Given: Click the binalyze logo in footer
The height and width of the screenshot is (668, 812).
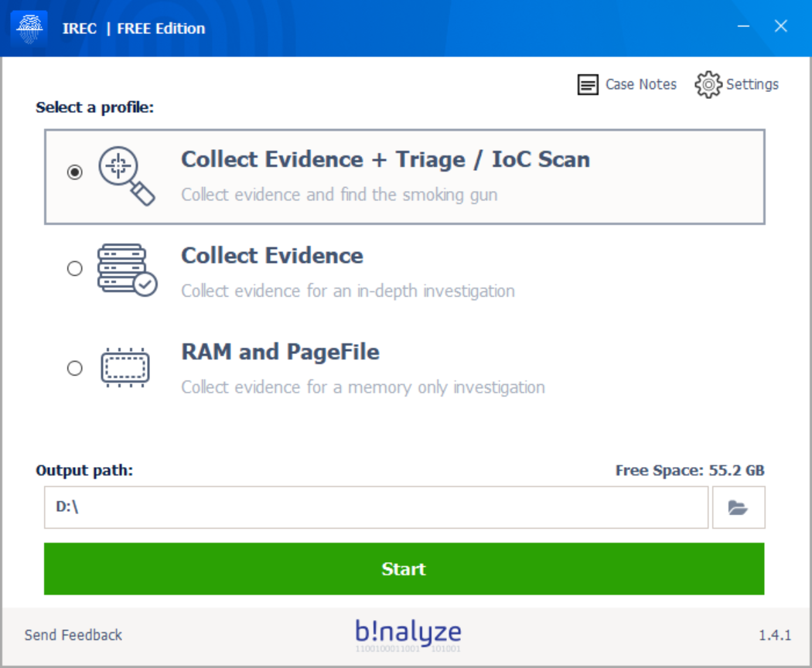Looking at the screenshot, I should (x=408, y=635).
